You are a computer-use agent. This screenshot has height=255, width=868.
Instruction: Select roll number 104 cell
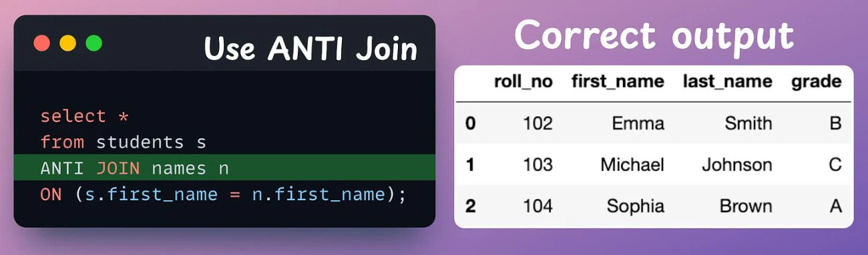coord(537,206)
